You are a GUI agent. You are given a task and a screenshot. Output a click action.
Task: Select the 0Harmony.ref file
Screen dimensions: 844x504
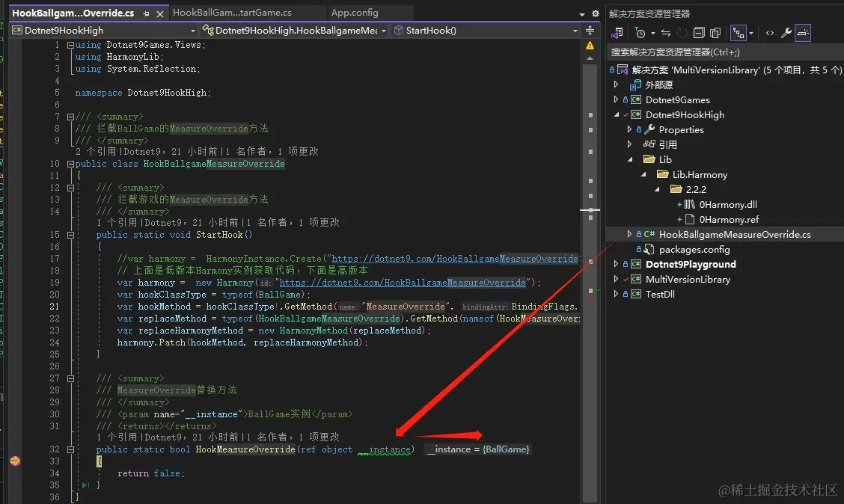click(729, 219)
